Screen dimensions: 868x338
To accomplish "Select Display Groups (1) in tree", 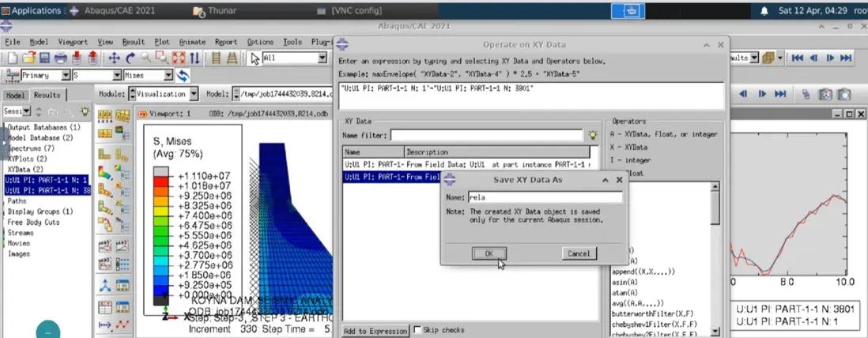I will [40, 211].
